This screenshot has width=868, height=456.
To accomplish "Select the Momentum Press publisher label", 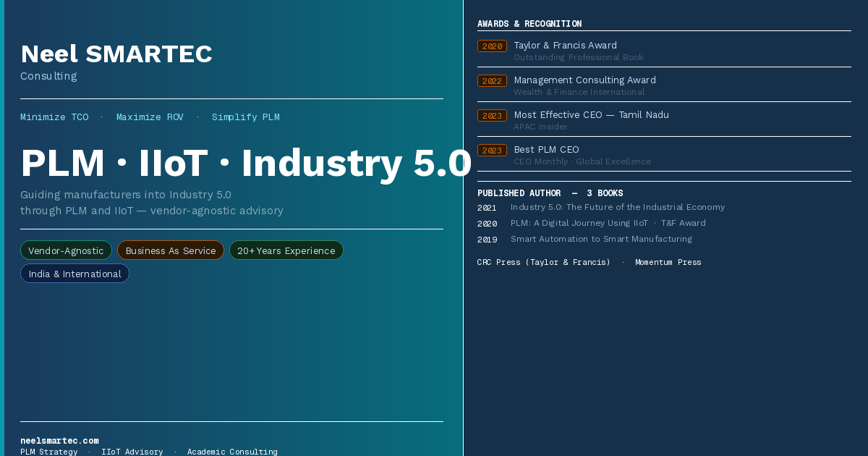I will (668, 261).
